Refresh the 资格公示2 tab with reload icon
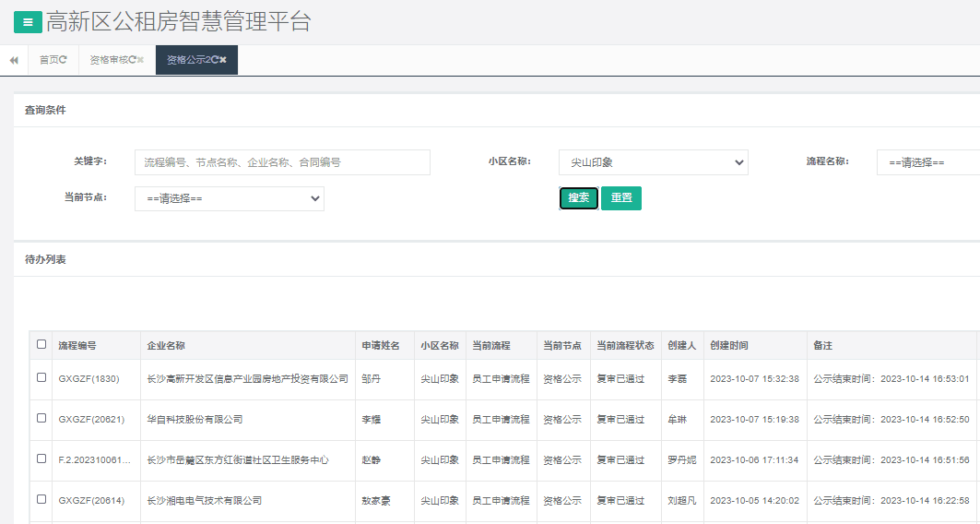 pyautogui.click(x=214, y=60)
